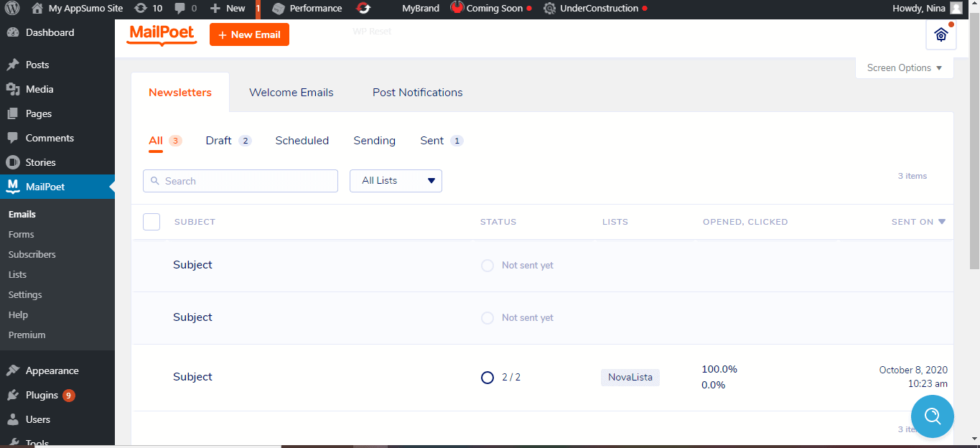Viewport: 980px width, 448px height.
Task: Open the Coming Soon admin bar item
Action: coord(491,9)
